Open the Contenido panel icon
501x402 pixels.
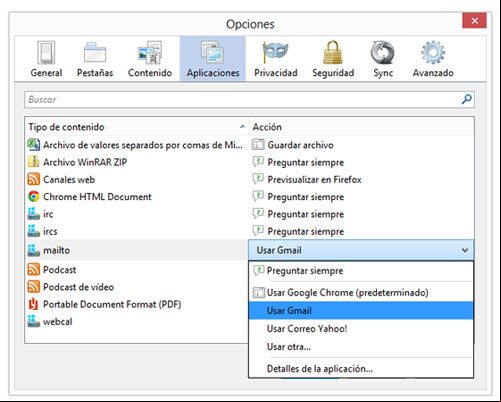[x=150, y=53]
